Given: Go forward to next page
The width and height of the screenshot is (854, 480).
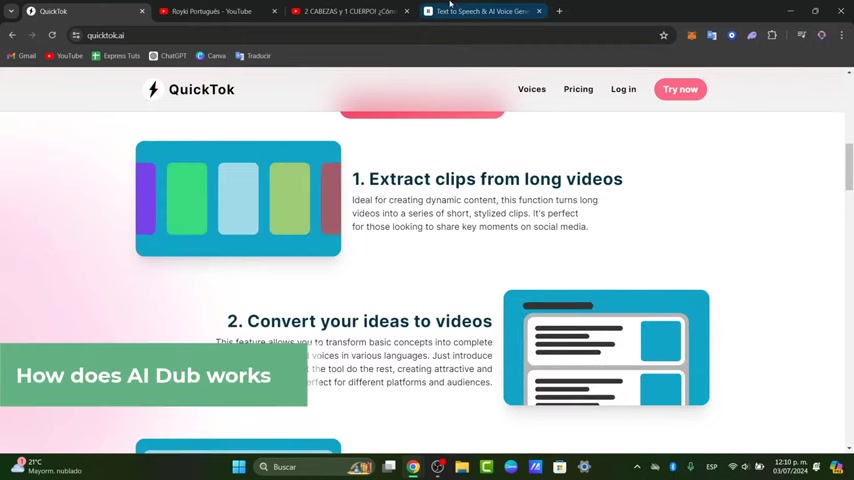Looking at the screenshot, I should [x=32, y=35].
